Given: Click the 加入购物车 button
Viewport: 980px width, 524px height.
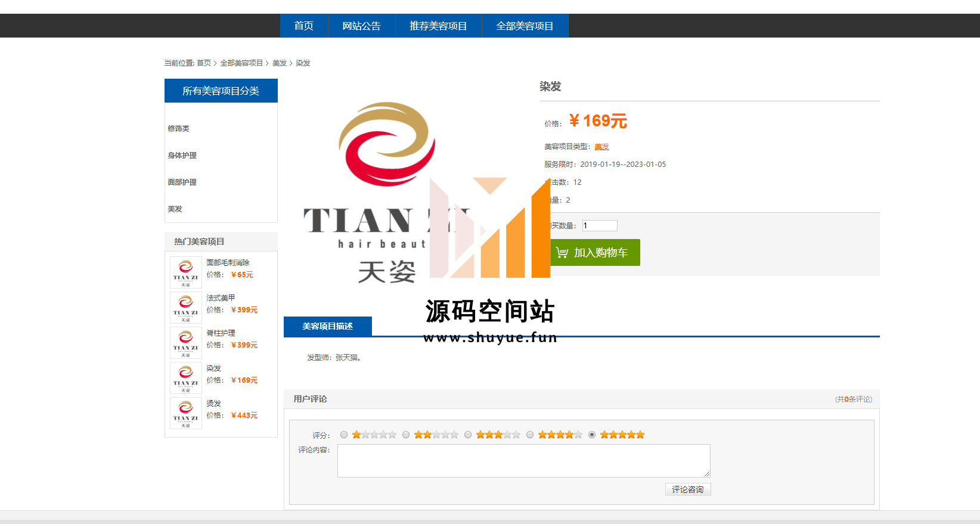Looking at the screenshot, I should pyautogui.click(x=594, y=252).
